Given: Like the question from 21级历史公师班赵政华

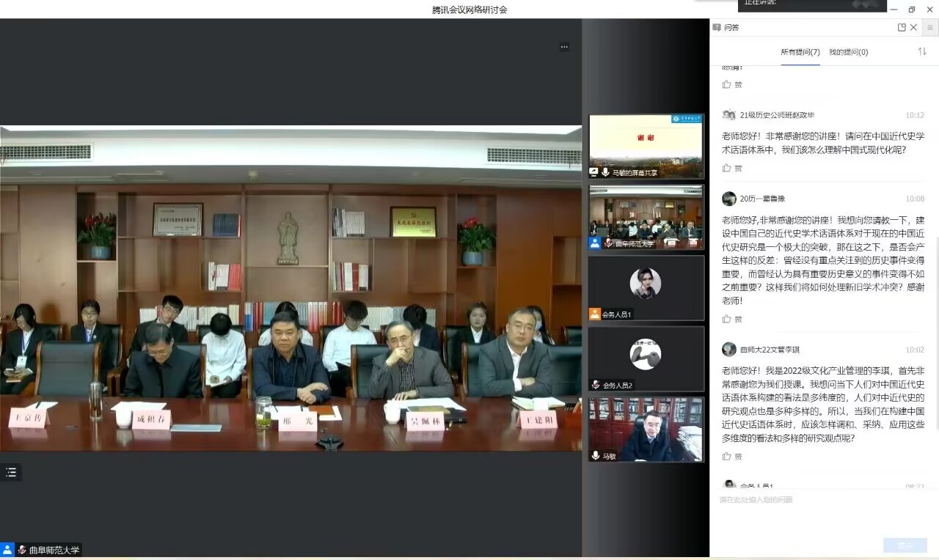Looking at the screenshot, I should click(x=727, y=168).
